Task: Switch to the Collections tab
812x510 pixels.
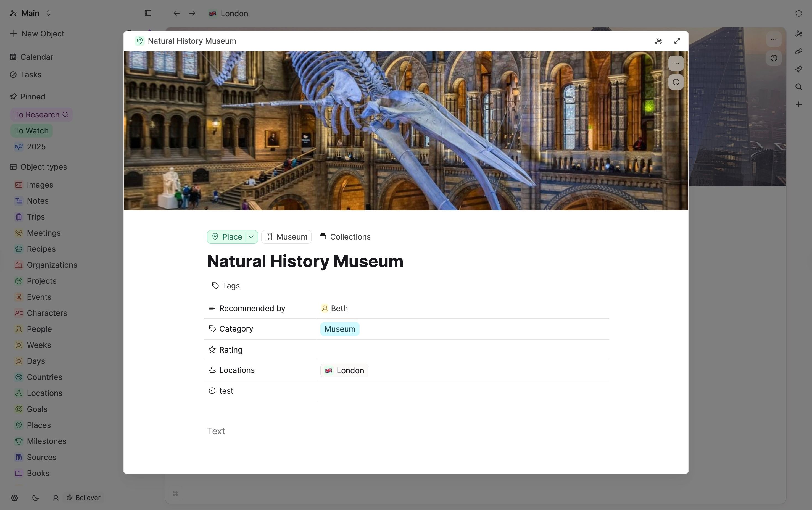Action: tap(345, 236)
